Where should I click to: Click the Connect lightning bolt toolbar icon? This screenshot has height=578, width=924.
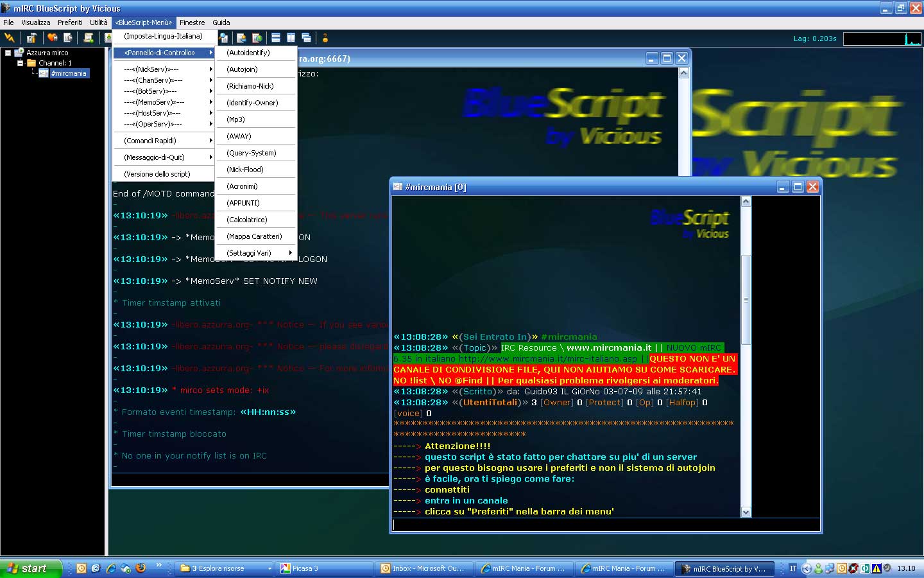10,38
